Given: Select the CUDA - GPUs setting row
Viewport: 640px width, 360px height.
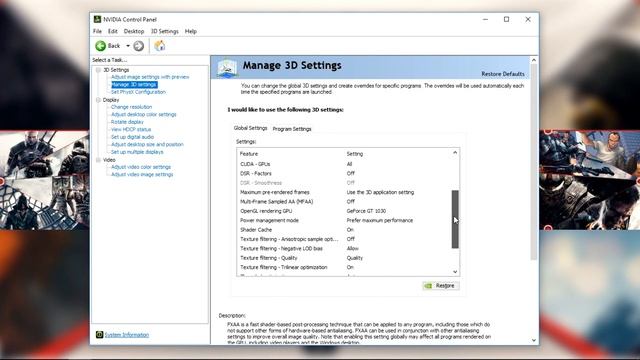Looking at the screenshot, I should pos(344,164).
